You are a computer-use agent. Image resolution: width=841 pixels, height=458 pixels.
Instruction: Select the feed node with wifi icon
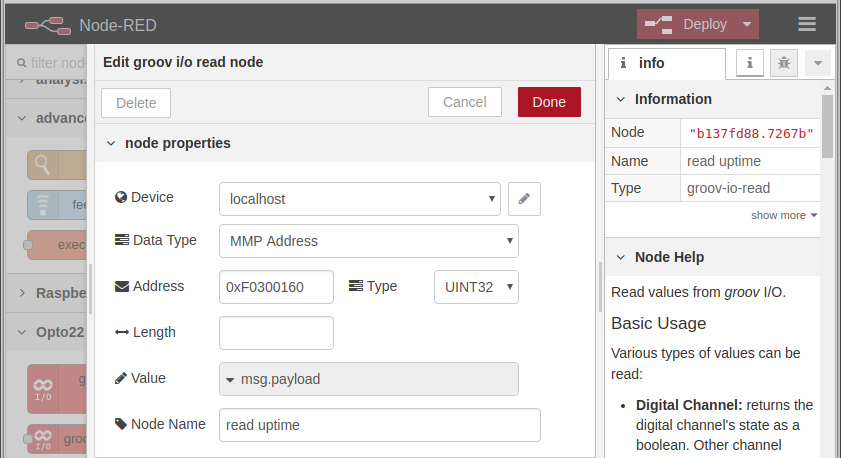pyautogui.click(x=57, y=205)
